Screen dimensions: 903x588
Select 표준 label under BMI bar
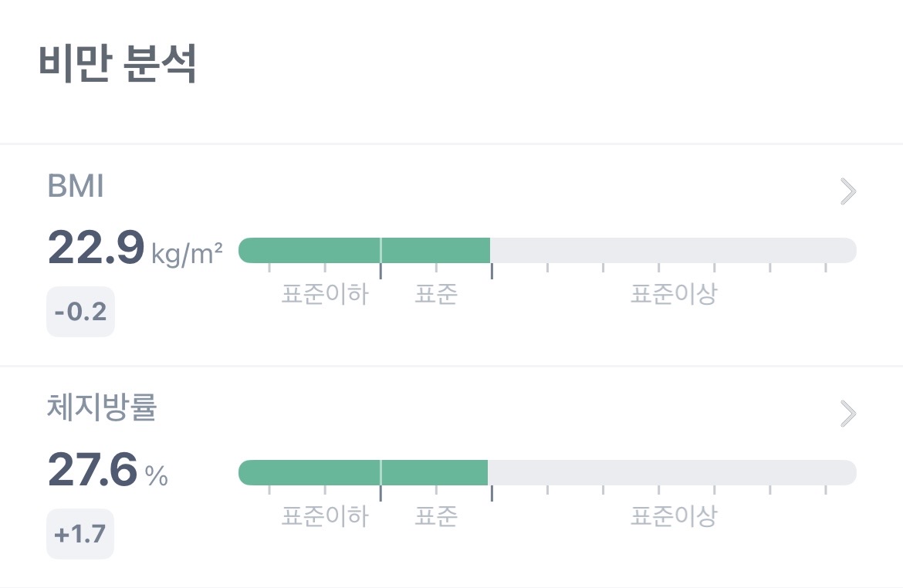coord(436,294)
